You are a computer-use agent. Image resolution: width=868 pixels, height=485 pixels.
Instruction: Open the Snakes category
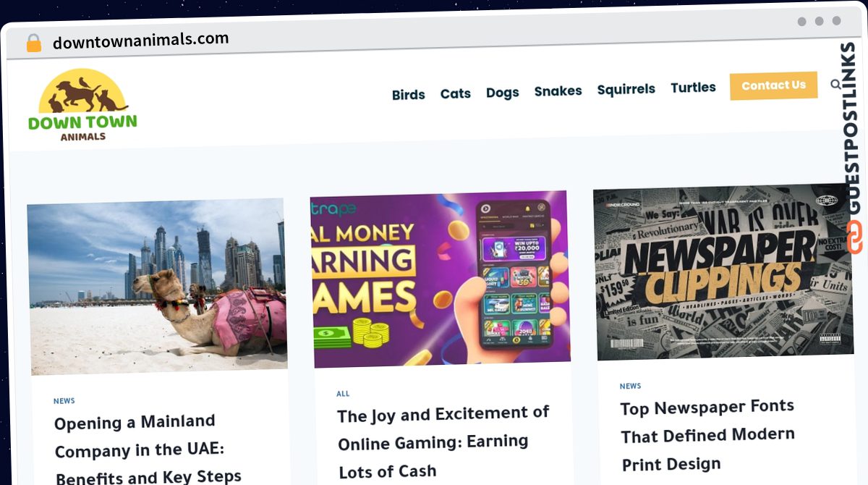tap(558, 90)
